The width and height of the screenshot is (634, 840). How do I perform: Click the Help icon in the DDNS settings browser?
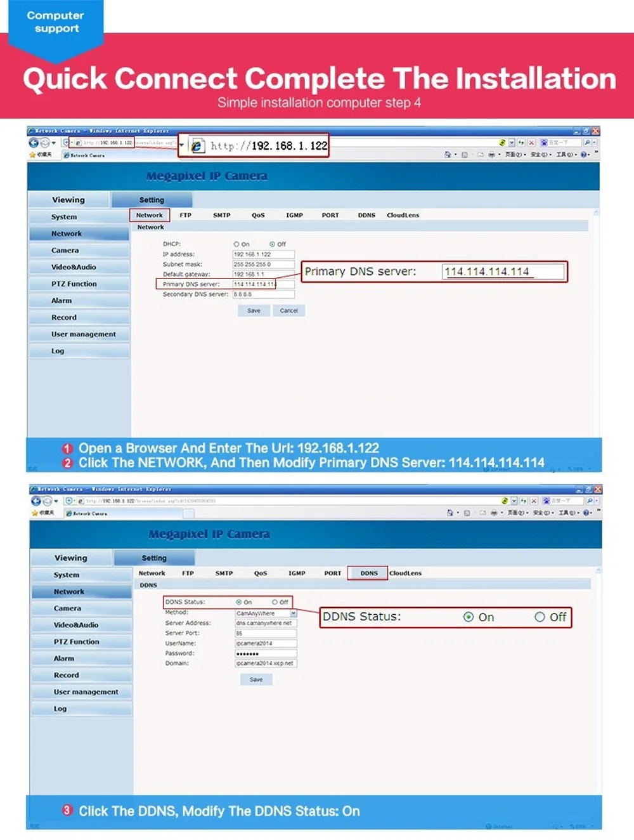point(586,512)
